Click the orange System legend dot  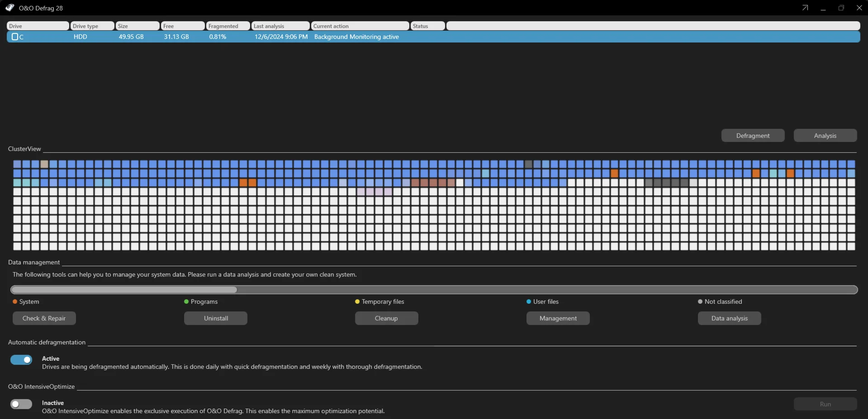(x=15, y=301)
